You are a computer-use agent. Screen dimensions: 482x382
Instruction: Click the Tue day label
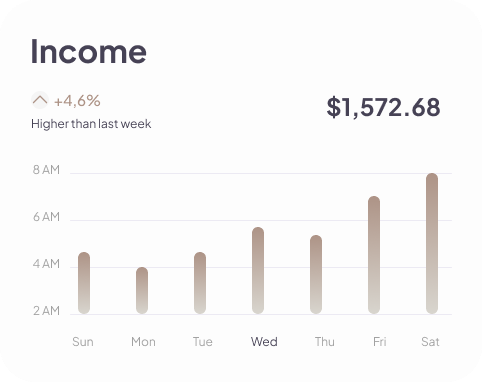[x=203, y=342]
